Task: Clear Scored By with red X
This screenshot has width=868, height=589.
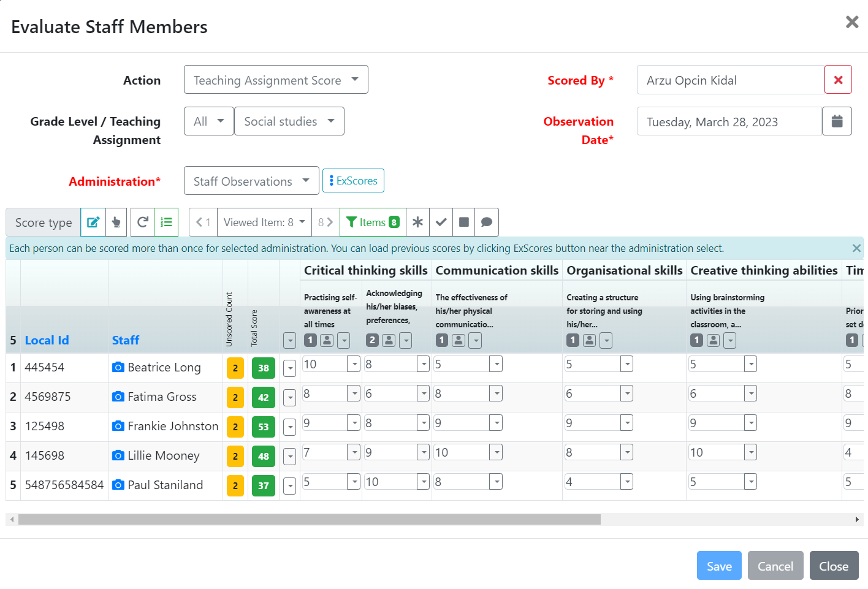Action: [838, 80]
